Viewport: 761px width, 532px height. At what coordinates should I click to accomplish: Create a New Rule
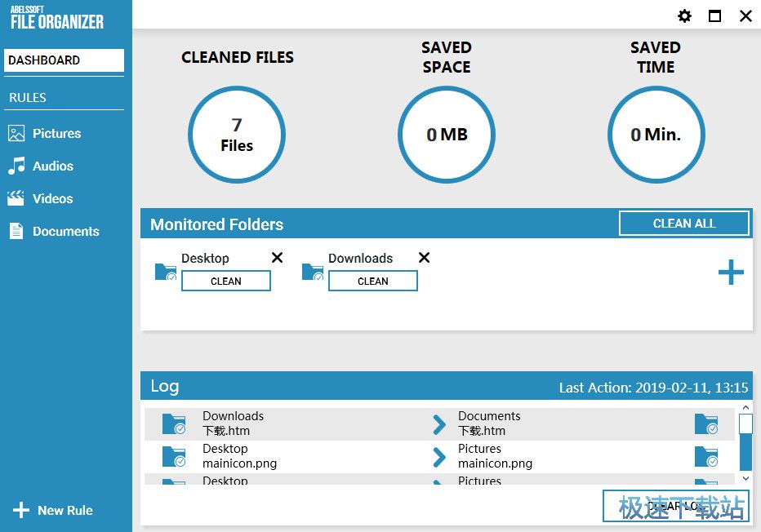click(54, 511)
